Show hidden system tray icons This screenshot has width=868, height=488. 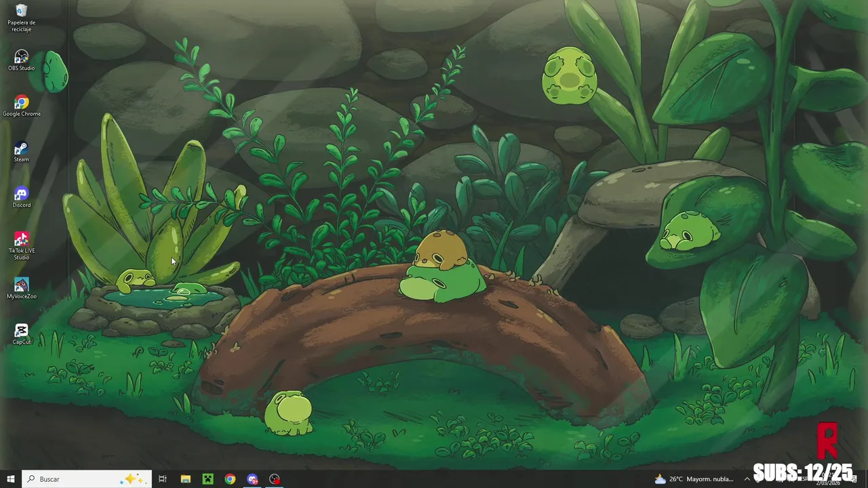(747, 479)
